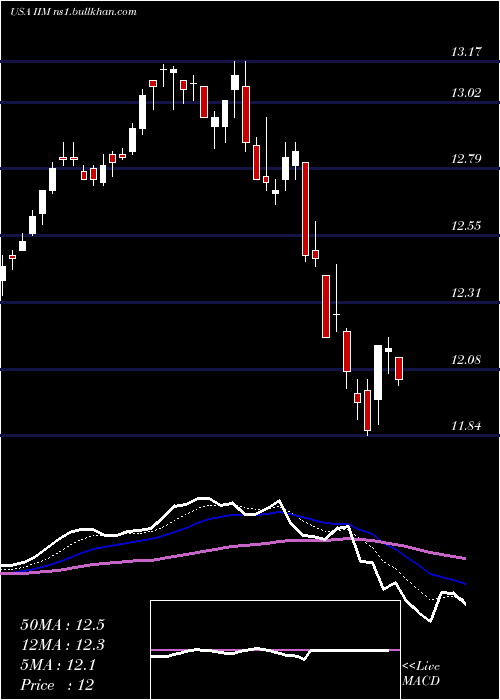Click the 50MA : 12.5 legend text
Viewport: 500px width, 700px height.
click(62, 625)
